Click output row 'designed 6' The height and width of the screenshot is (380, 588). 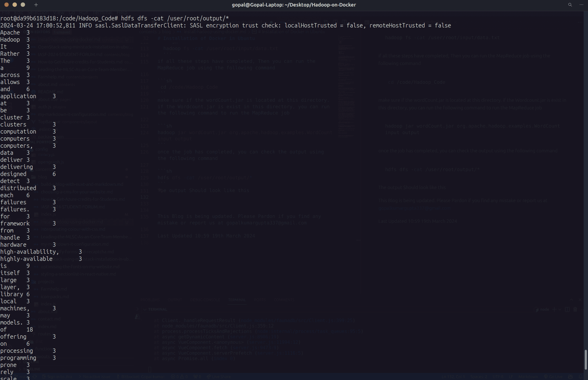tap(28, 174)
